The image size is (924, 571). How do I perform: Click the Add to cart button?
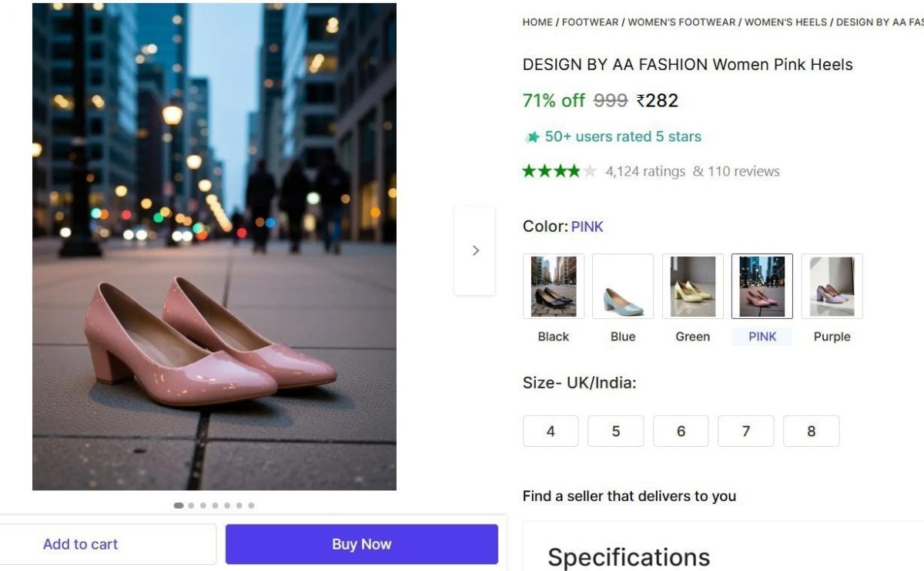pyautogui.click(x=80, y=543)
